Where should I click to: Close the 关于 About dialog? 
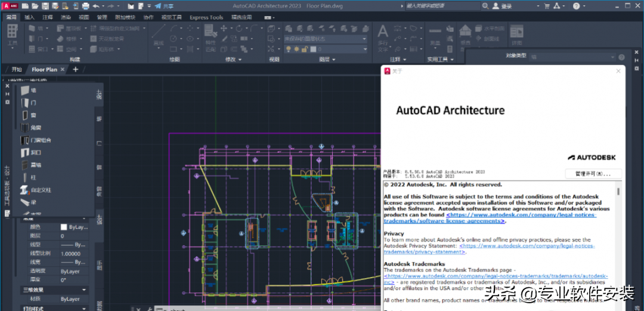(x=618, y=71)
